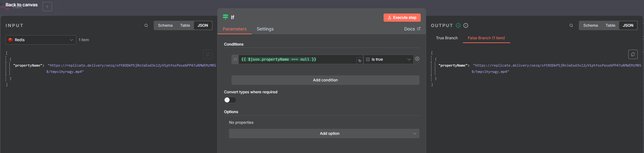Click Add condition button
Screen dimensions: 644x153
325,80
